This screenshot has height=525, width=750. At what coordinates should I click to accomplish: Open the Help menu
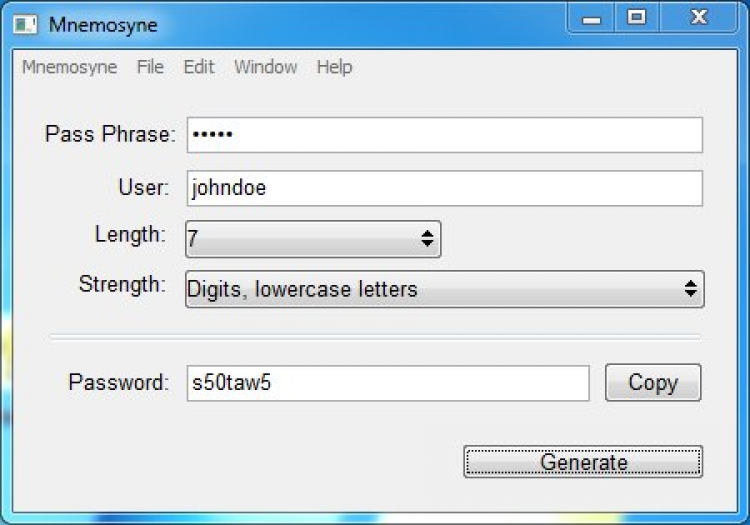334,67
